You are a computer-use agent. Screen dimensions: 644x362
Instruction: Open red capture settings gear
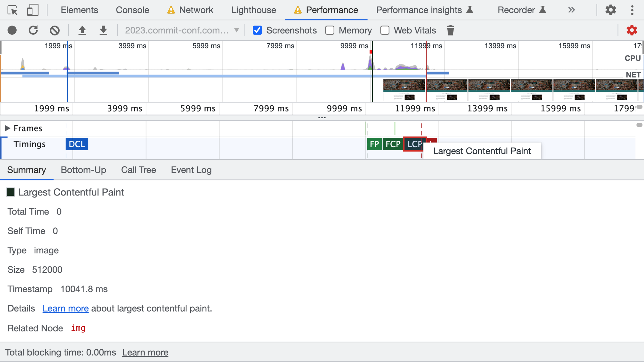click(x=632, y=30)
